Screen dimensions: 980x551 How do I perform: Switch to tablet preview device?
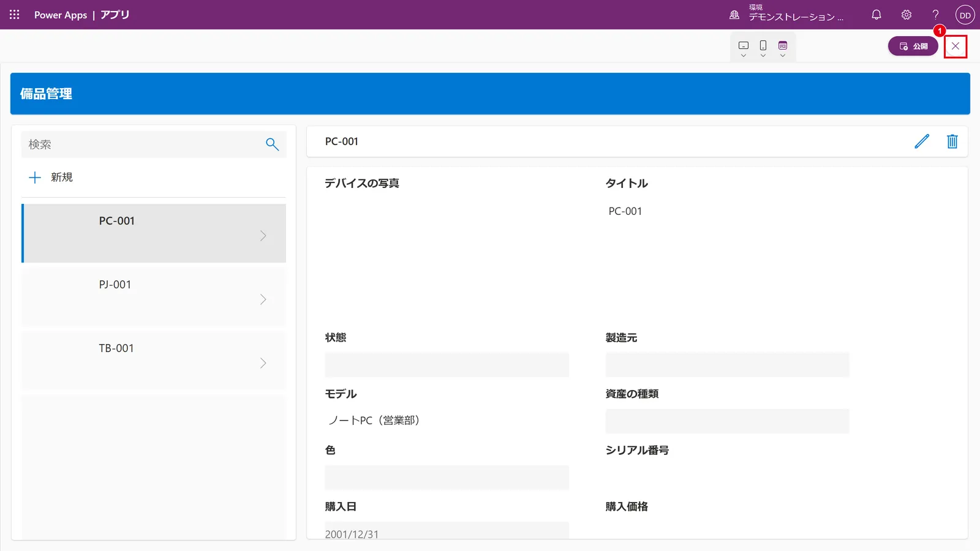pyautogui.click(x=744, y=45)
